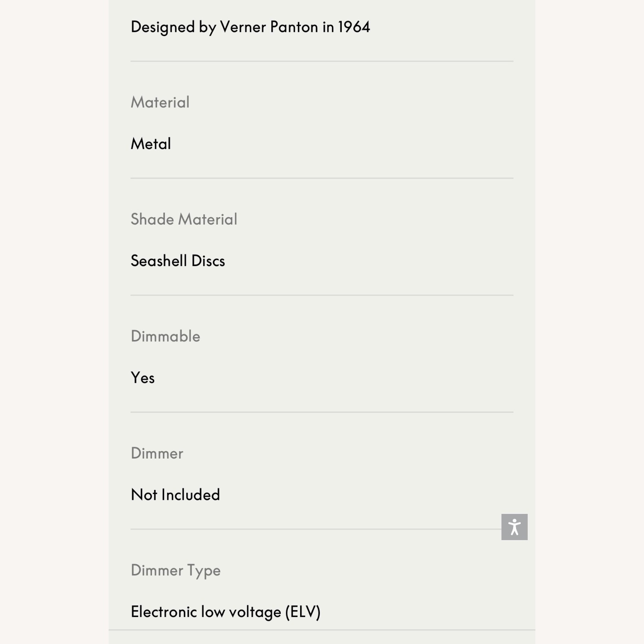Select the Electronic low voltage (ELV) value
Viewport: 644px width, 644px height.
tap(226, 612)
